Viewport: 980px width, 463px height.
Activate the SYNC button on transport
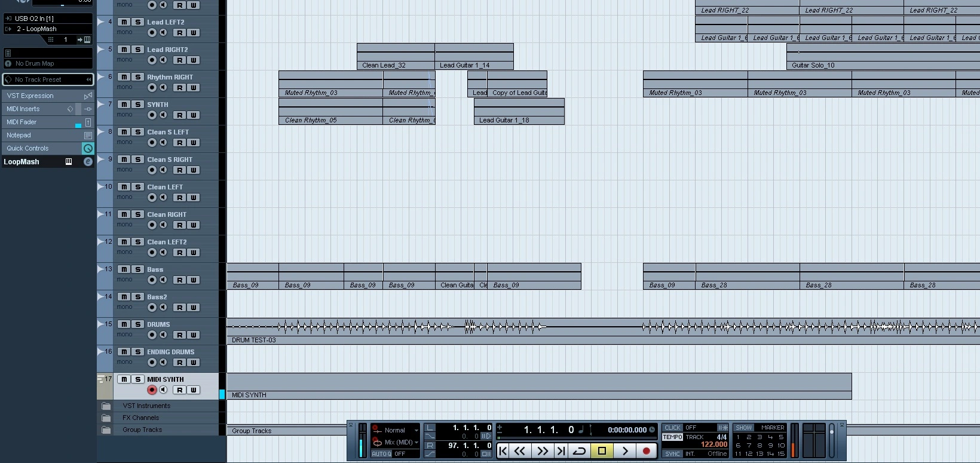tap(672, 454)
